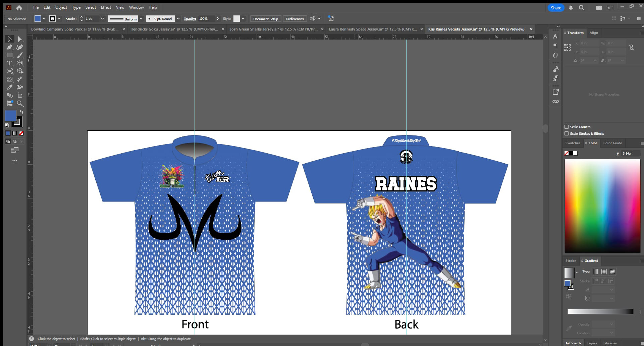Open the Asset Export panel icon
The width and height of the screenshot is (644, 346).
555,92
